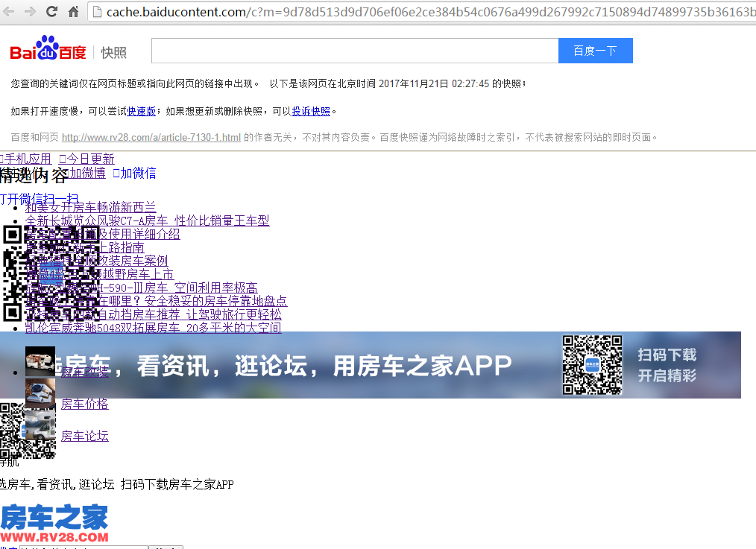Open the rv28.com article-7130 link
Viewport: 756px width, 549px height.
[151, 138]
